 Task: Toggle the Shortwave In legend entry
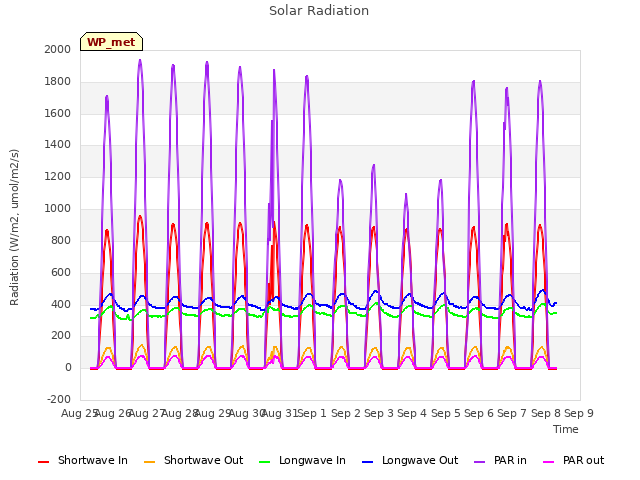(83, 460)
